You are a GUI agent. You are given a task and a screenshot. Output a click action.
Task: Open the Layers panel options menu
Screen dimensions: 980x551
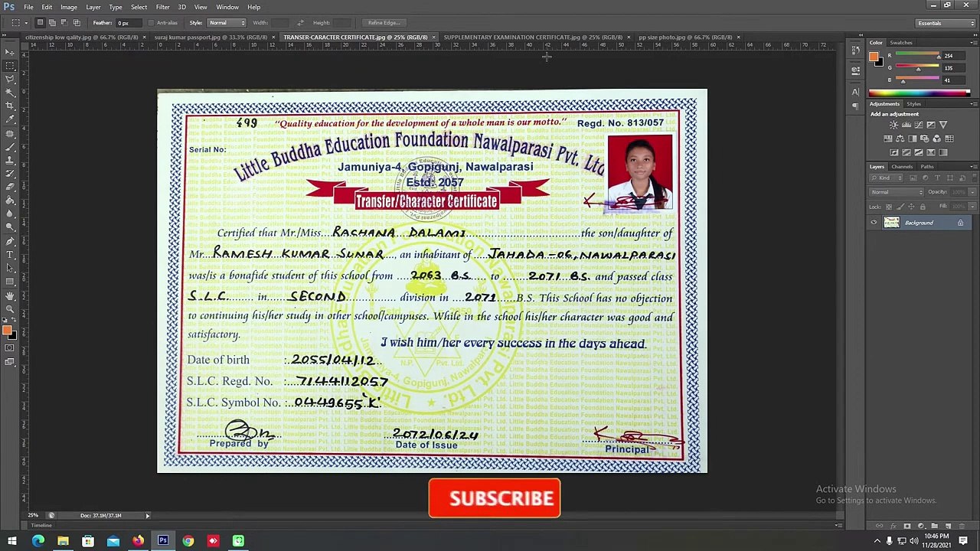click(x=973, y=167)
